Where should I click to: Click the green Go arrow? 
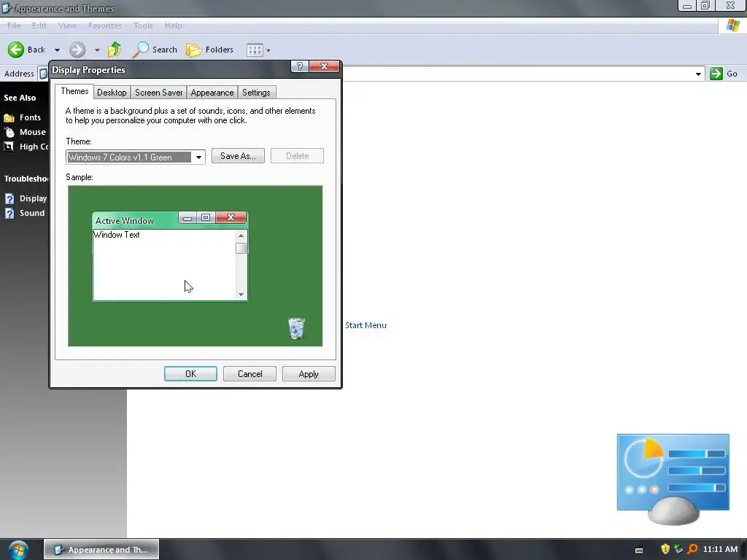pyautogui.click(x=716, y=74)
